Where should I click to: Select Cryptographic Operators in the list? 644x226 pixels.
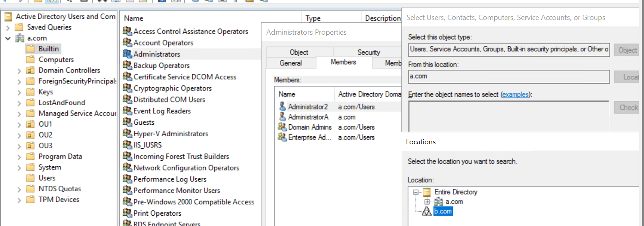pyautogui.click(x=172, y=88)
